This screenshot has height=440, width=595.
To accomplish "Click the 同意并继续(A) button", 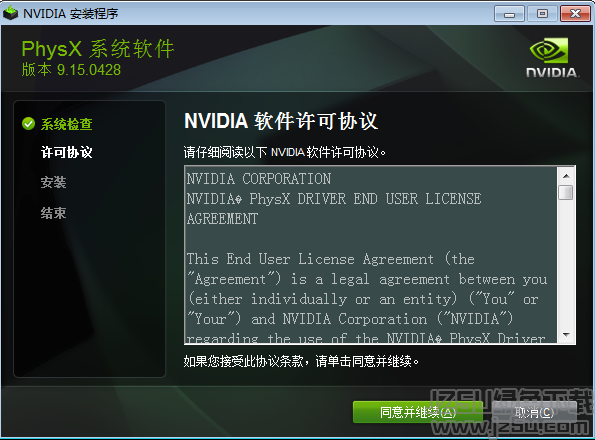I will click(x=417, y=412).
